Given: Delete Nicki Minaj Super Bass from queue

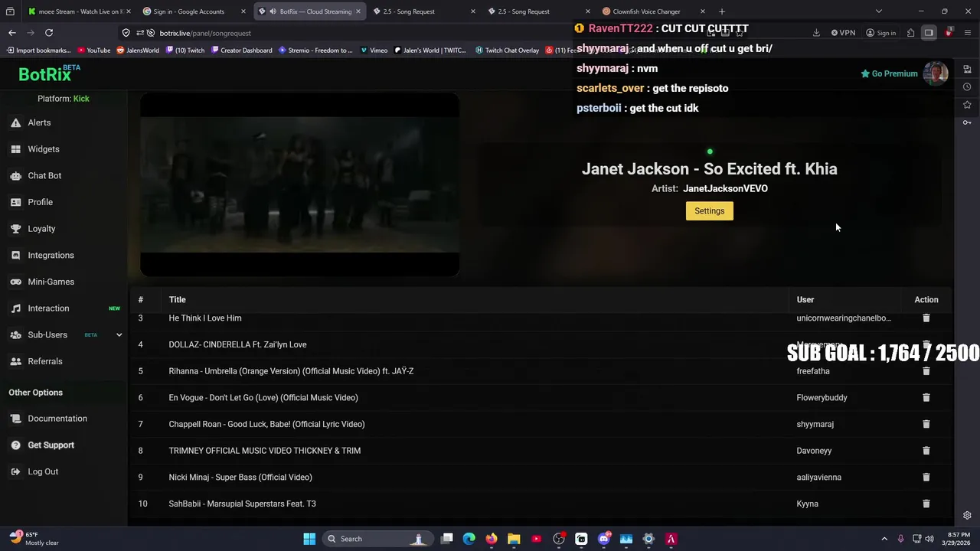Looking at the screenshot, I should coord(926,477).
